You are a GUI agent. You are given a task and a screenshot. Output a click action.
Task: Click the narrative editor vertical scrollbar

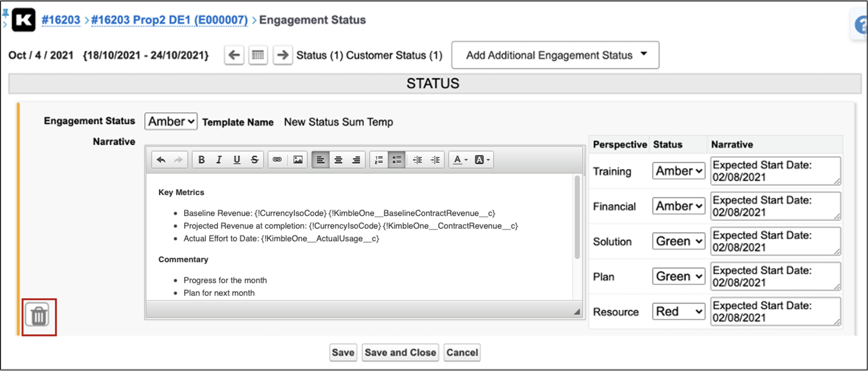(x=577, y=217)
